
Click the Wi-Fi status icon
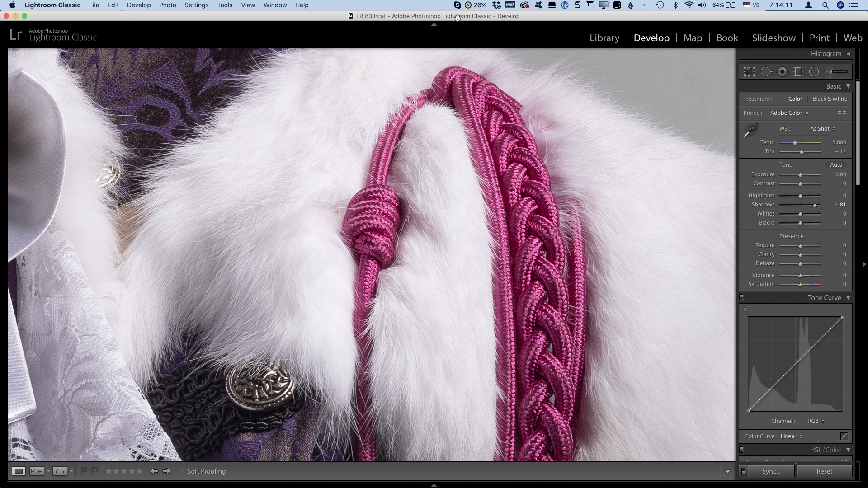pos(689,5)
